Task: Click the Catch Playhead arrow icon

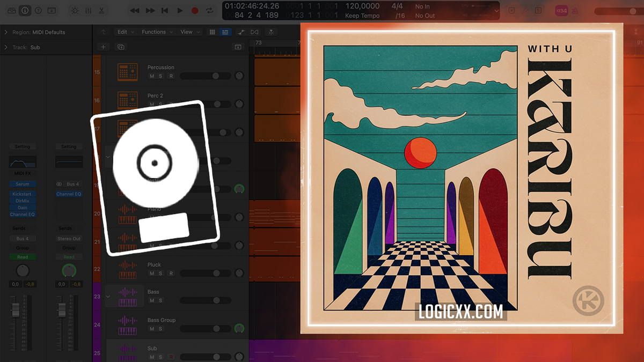Action: (103, 32)
